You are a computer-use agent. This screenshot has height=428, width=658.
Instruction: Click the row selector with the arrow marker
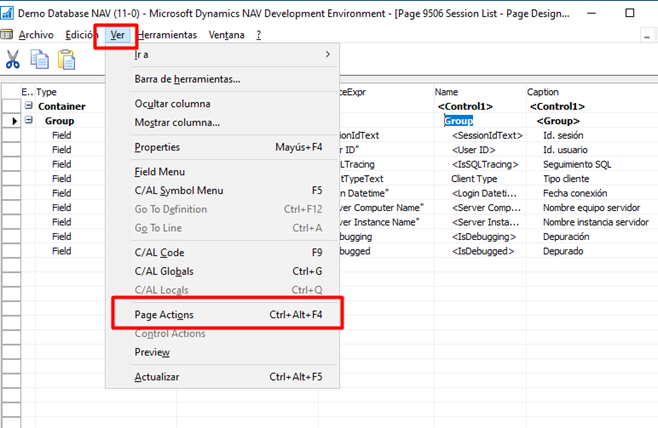(x=11, y=121)
